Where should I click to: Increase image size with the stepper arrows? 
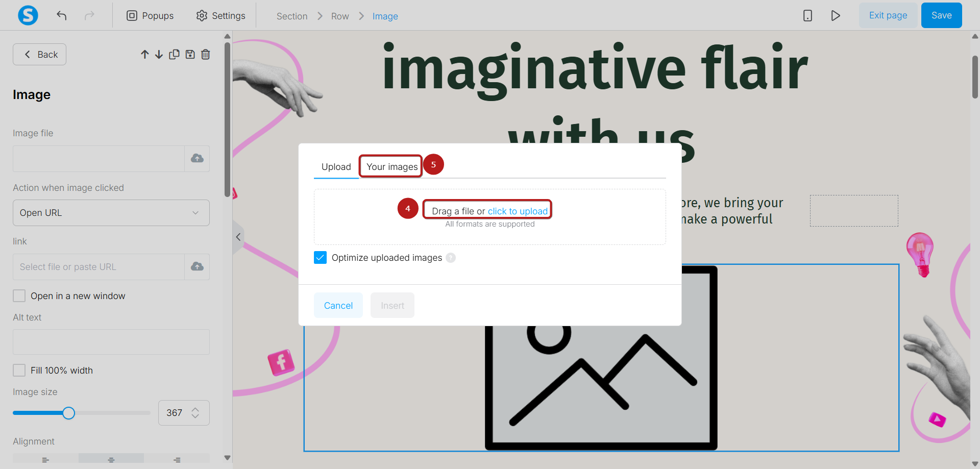coord(195,409)
